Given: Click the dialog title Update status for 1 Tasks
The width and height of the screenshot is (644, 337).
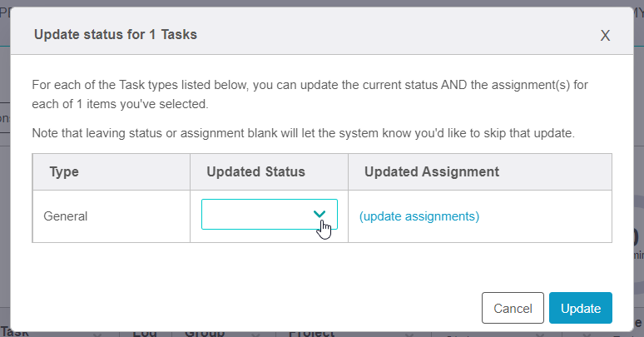Looking at the screenshot, I should 116,34.
